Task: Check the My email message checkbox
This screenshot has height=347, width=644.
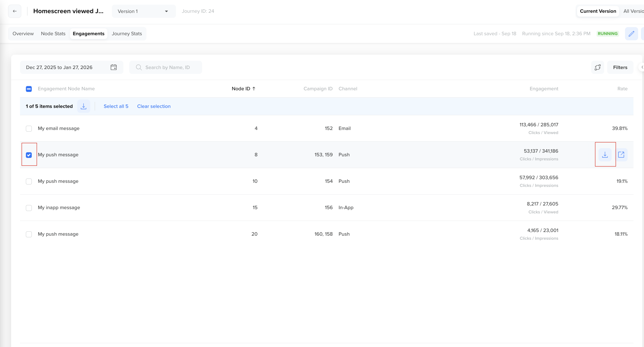Action: [29, 128]
